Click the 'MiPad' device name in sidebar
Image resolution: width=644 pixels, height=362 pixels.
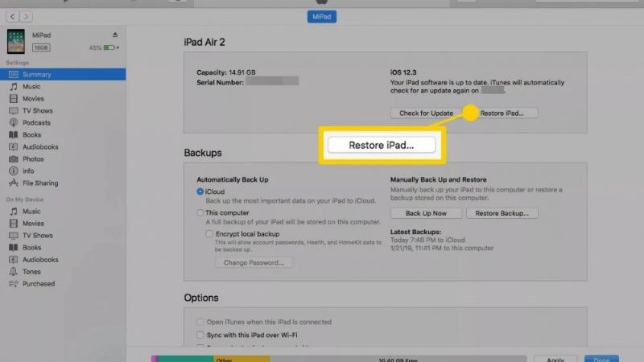tap(42, 35)
